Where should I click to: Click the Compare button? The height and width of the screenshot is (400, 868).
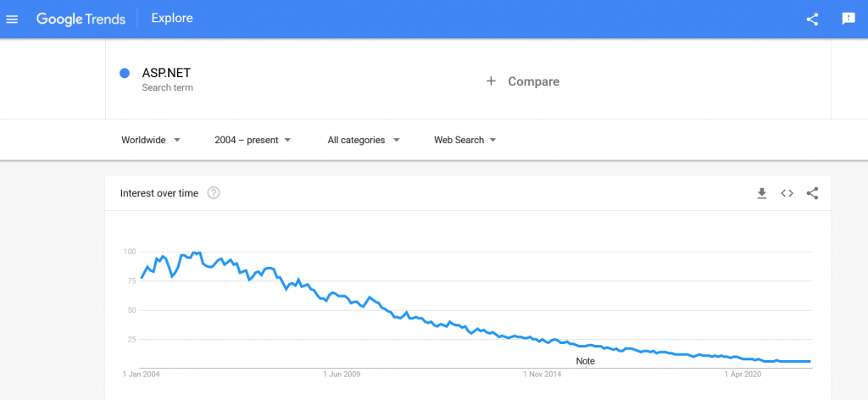pos(522,81)
